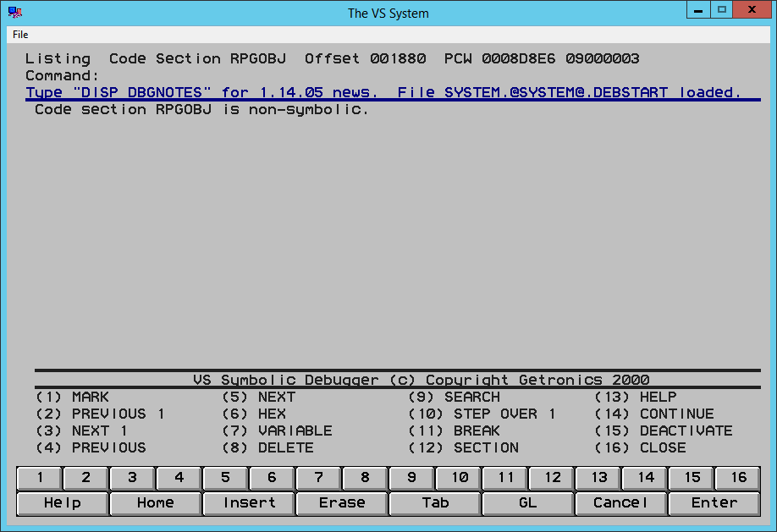Click the "(9) SEARCH" menu text
Image resolution: width=777 pixels, height=532 pixels.
(x=454, y=398)
